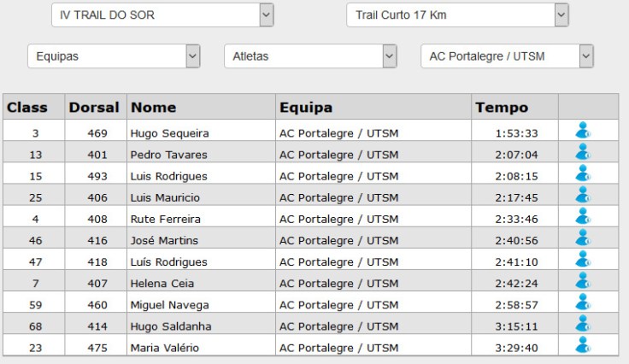Open athlete details icon for José Martins
This screenshot has width=629, height=364.
tap(583, 238)
